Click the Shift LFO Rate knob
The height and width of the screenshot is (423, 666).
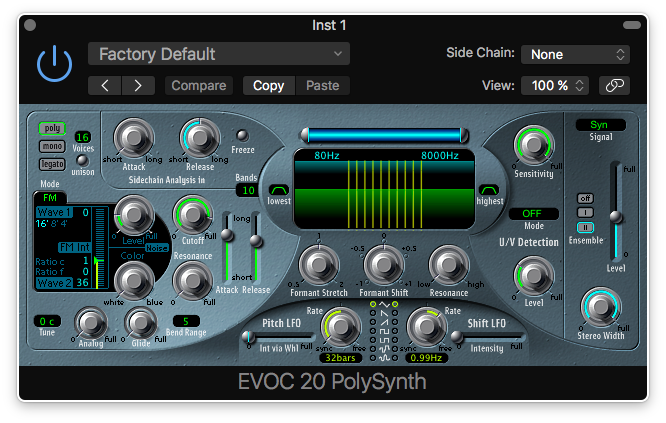[x=426, y=327]
